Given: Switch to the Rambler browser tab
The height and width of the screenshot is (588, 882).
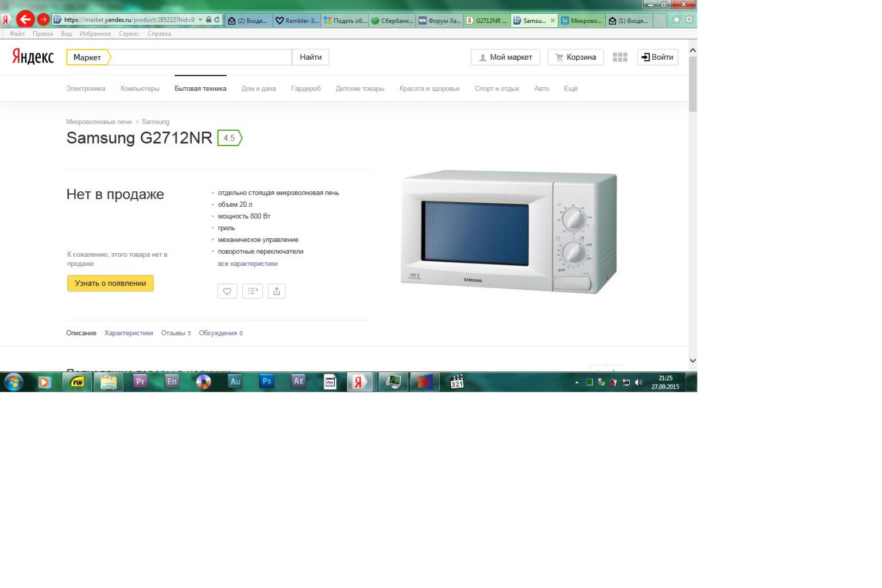Looking at the screenshot, I should (297, 21).
